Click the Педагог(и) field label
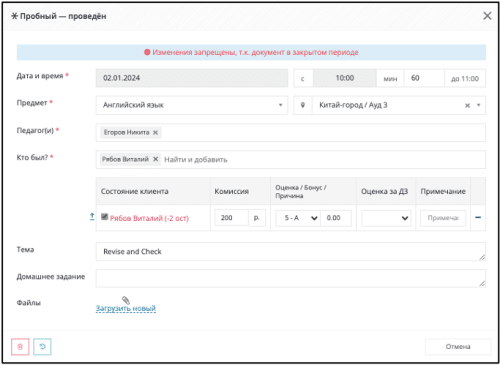 pyautogui.click(x=35, y=130)
